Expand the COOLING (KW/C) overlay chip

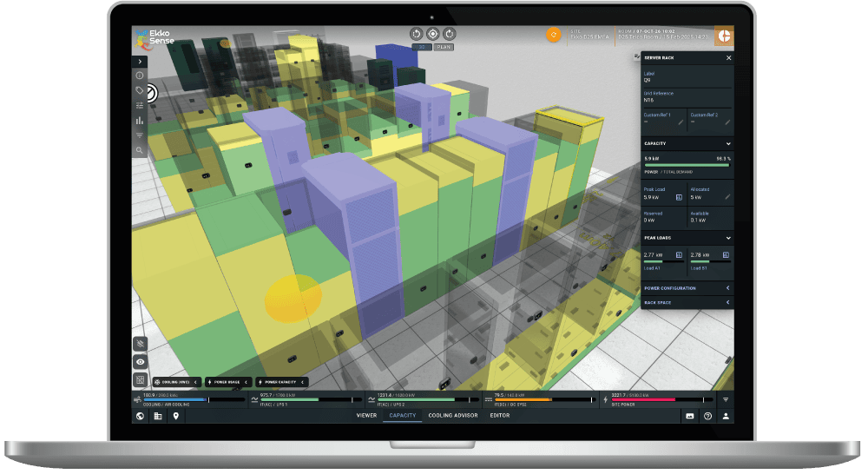(176, 382)
